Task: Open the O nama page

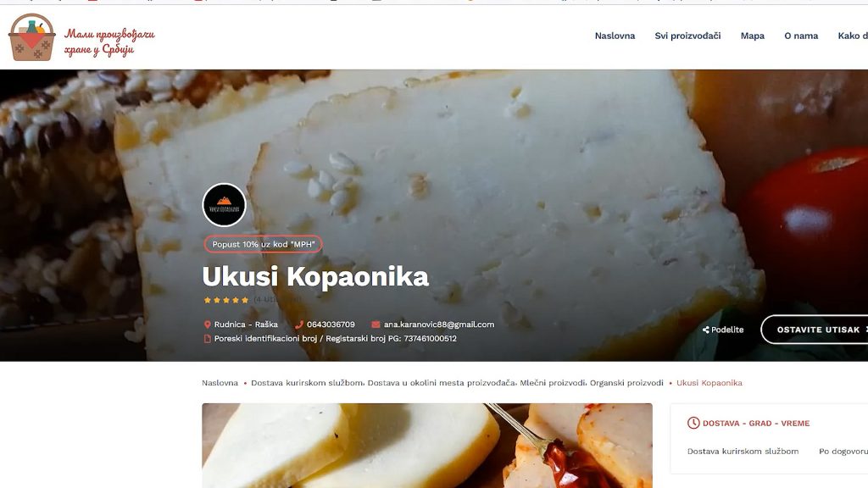Action: [801, 36]
